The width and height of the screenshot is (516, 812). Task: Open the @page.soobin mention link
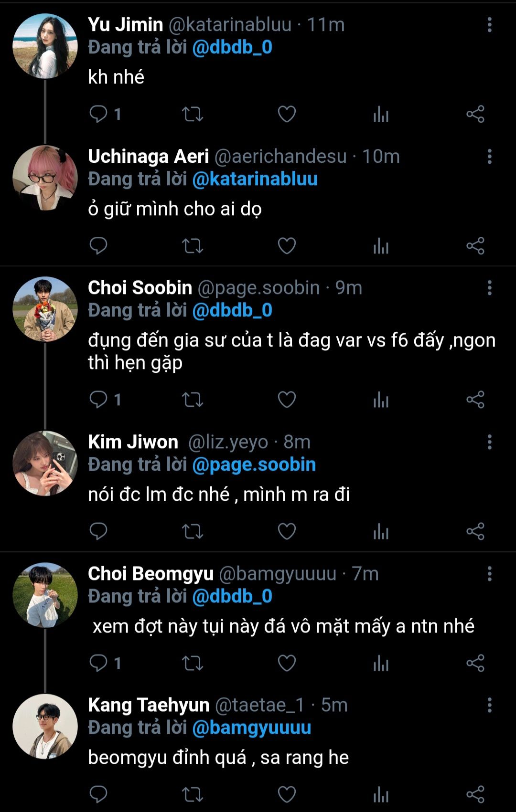click(x=254, y=464)
